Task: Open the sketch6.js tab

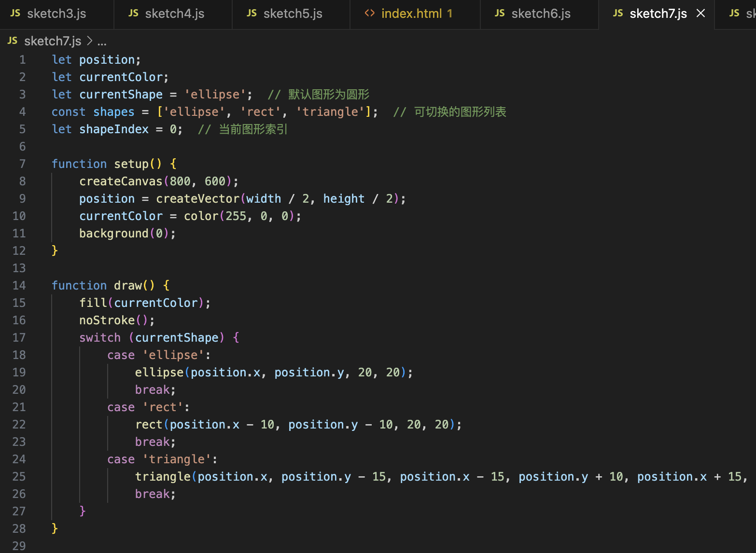Action: [x=541, y=13]
